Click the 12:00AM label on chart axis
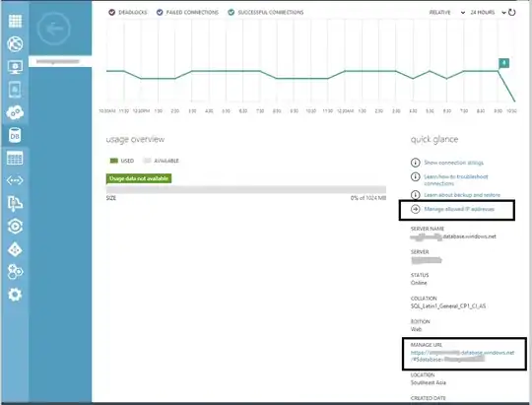532x405 pixels. [x=345, y=111]
